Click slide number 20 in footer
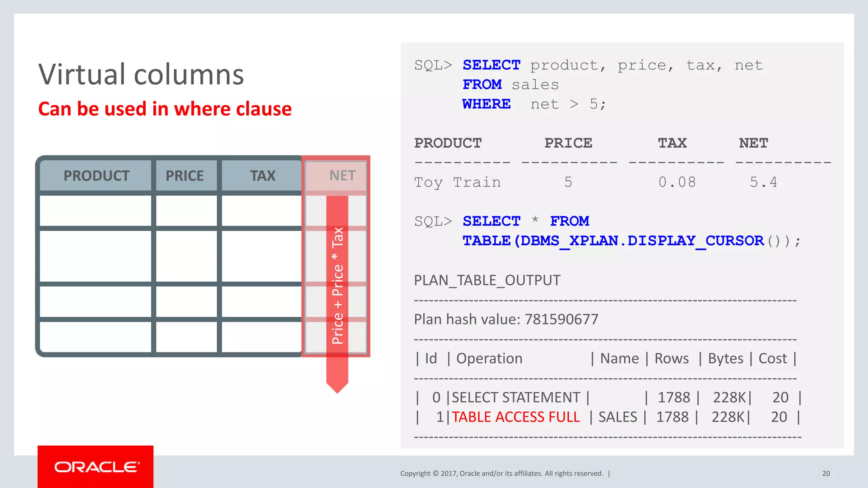Viewport: 868px width, 488px height. point(826,474)
